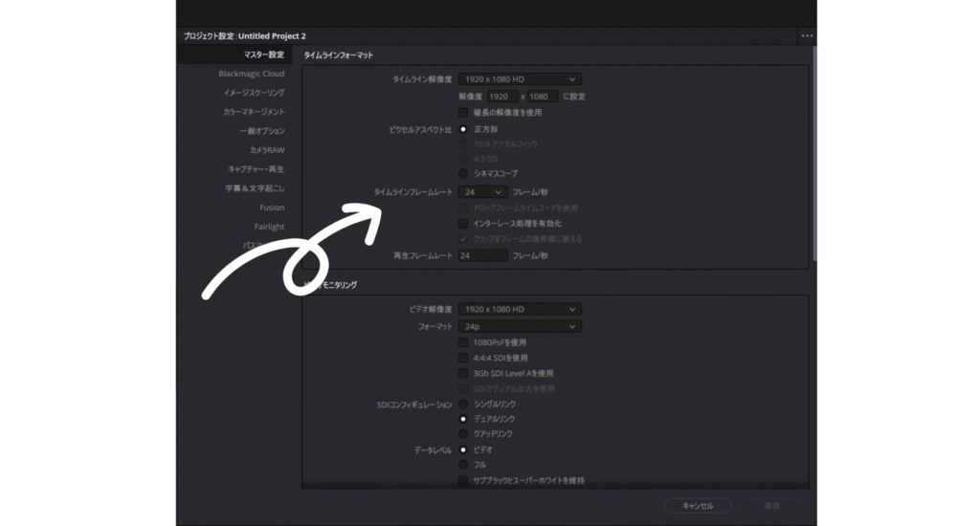Expand the タイムラインフレームレート dropdown
Screen dimensions: 980x526
(480, 192)
